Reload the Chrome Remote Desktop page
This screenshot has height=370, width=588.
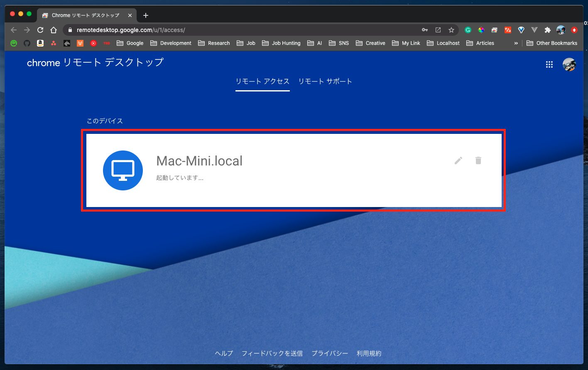[x=40, y=30]
